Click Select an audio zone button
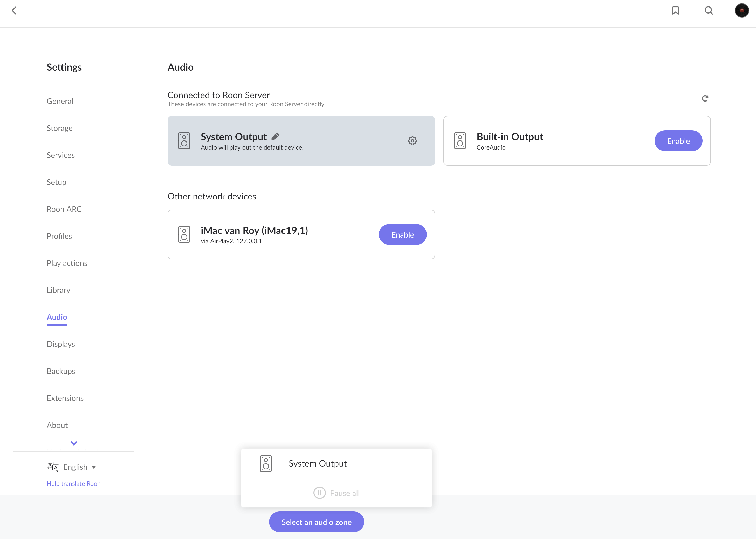Viewport: 756px width, 539px height. point(316,522)
